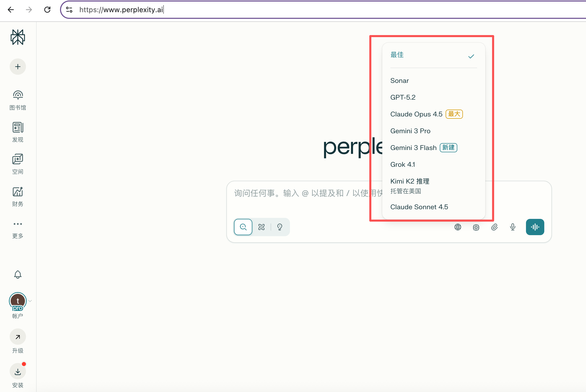This screenshot has width=586, height=392.
Task: Open the 发现 discover section
Action: point(18,132)
